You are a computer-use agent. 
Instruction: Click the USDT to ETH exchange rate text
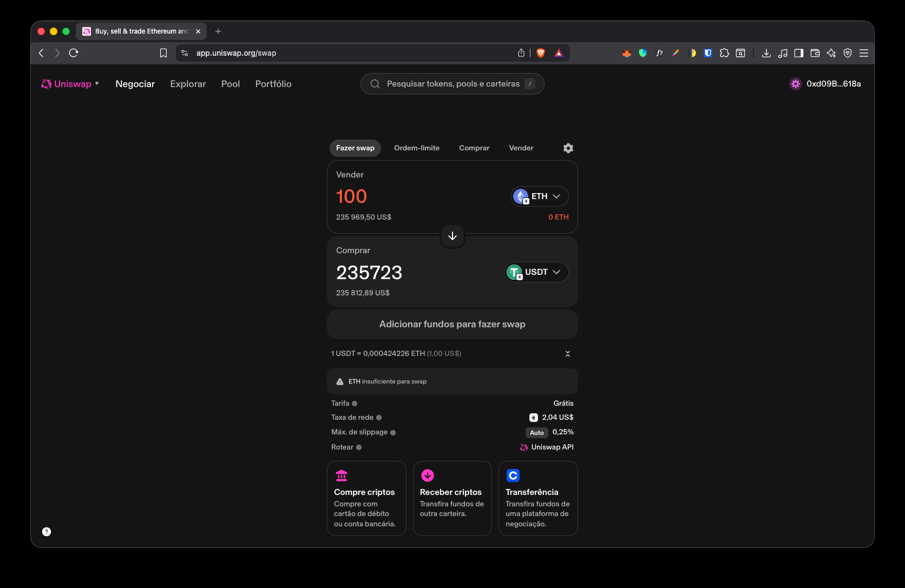coord(396,354)
